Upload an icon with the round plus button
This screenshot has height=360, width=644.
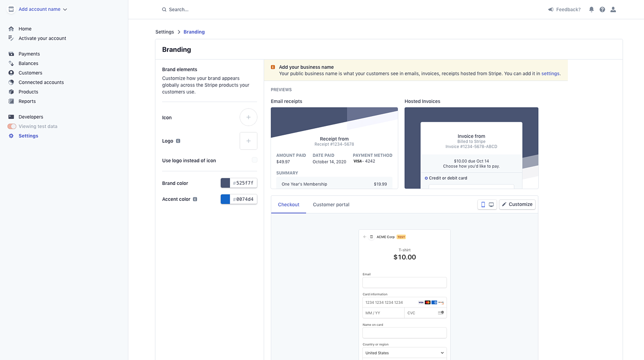tap(249, 117)
